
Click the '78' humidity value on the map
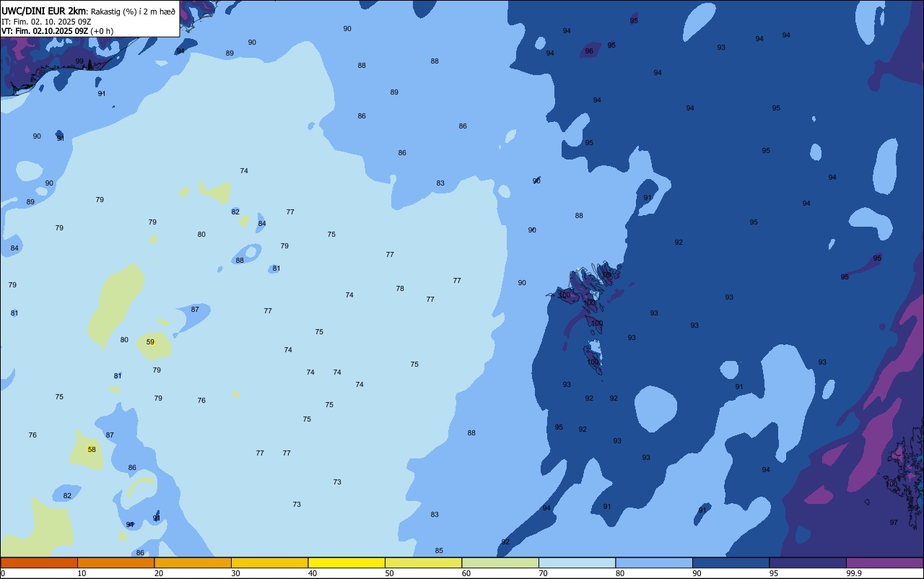(400, 289)
